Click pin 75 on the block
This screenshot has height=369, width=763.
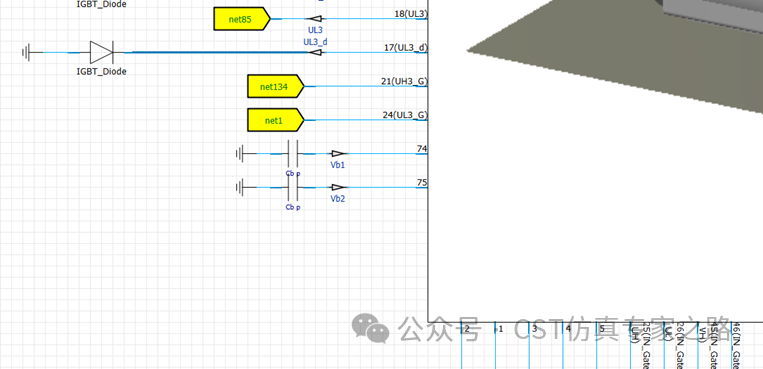(422, 183)
